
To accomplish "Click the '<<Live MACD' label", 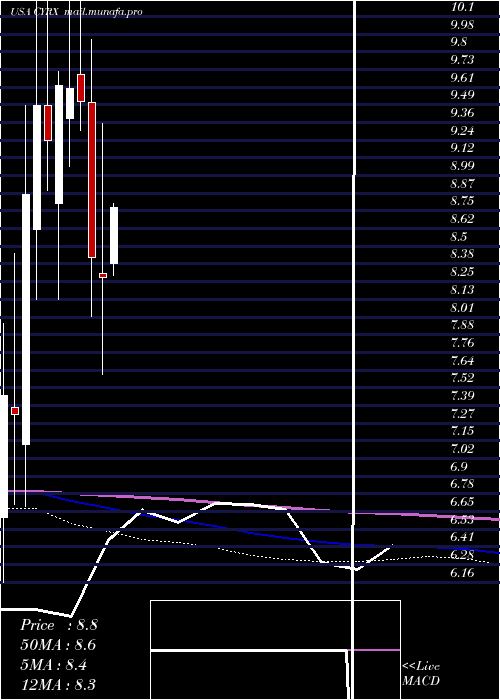I will (421, 674).
